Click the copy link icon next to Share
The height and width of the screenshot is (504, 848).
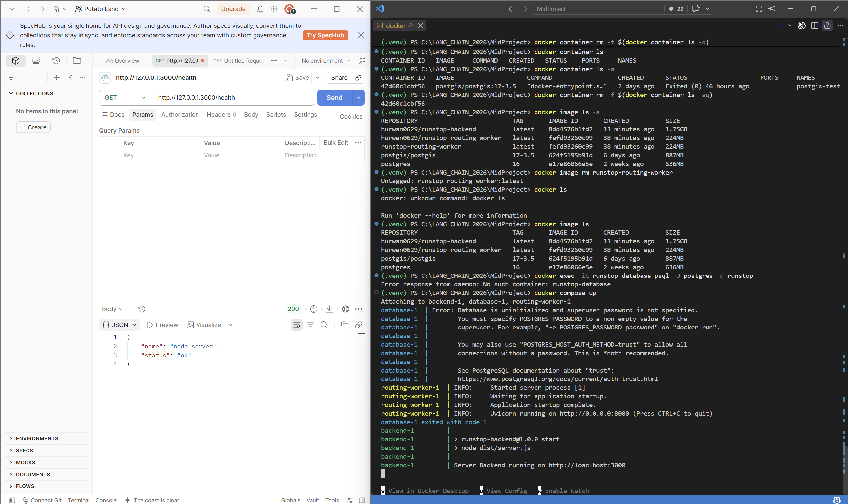(358, 78)
